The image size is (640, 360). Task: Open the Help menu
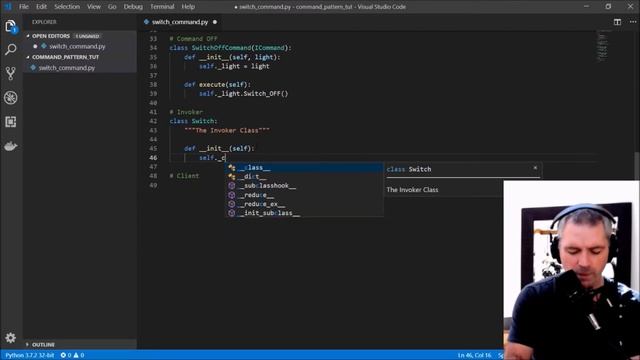point(188,7)
